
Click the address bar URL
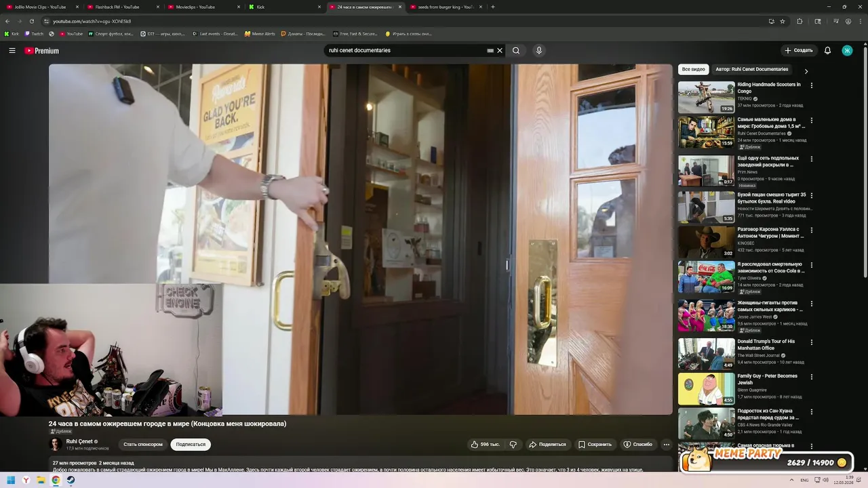coord(92,21)
